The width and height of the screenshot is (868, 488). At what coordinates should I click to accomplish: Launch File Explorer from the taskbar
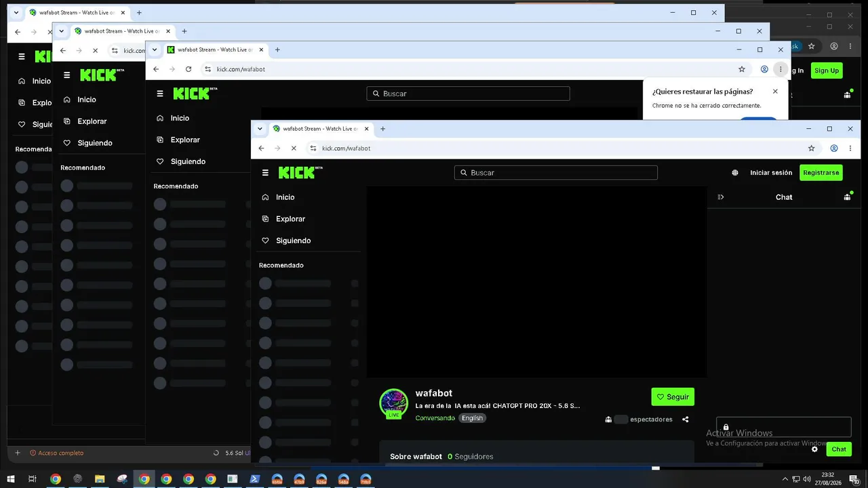click(100, 479)
